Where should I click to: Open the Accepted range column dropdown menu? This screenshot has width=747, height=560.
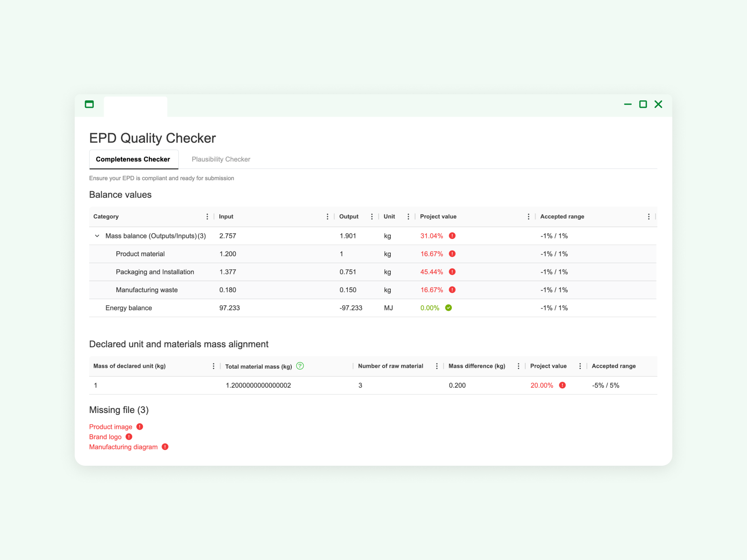click(648, 217)
